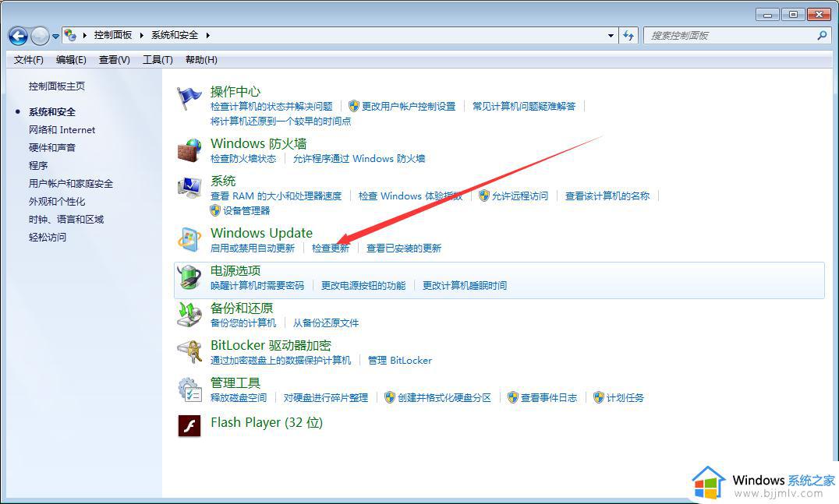
Task: Click shield icon beside 更改用户帐户控制设置
Action: pos(354,106)
